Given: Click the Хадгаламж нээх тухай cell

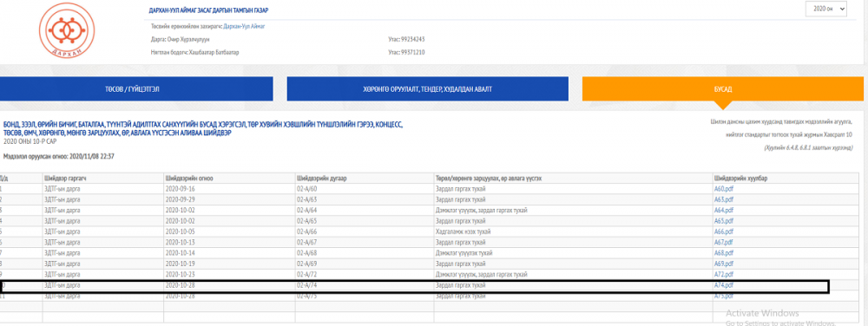Looking at the screenshot, I should (463, 231).
